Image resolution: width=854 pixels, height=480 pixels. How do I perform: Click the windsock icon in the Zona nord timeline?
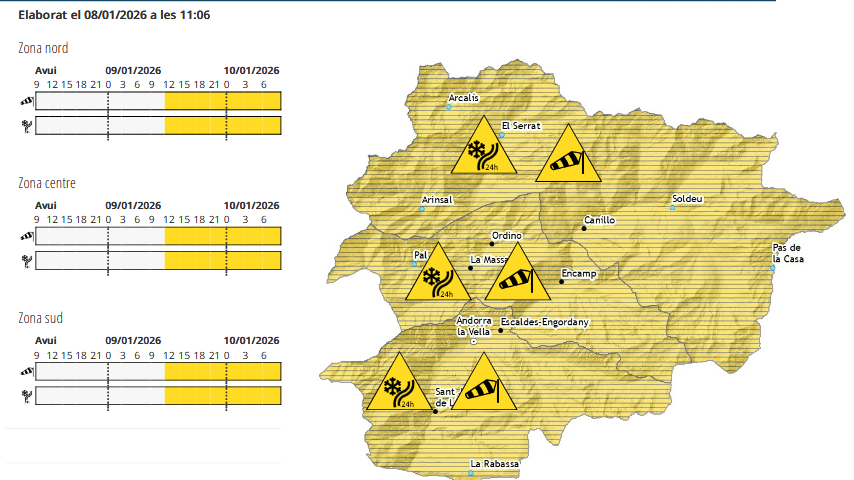click(x=25, y=101)
